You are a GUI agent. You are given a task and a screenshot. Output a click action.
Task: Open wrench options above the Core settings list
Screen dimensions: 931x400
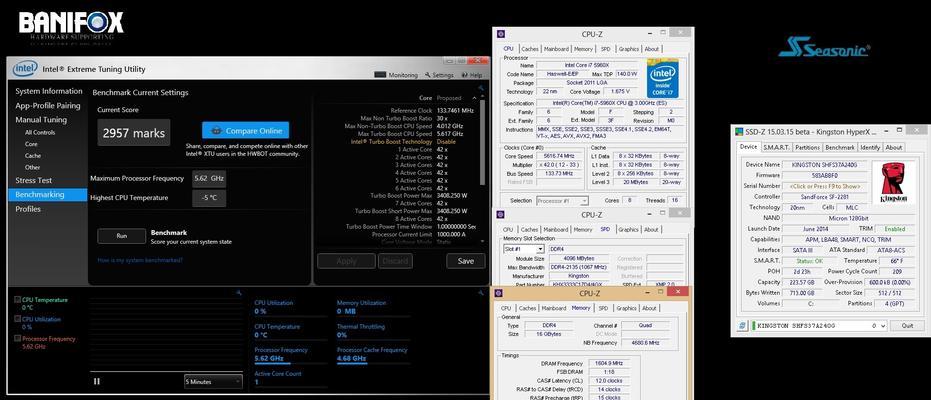[480, 88]
